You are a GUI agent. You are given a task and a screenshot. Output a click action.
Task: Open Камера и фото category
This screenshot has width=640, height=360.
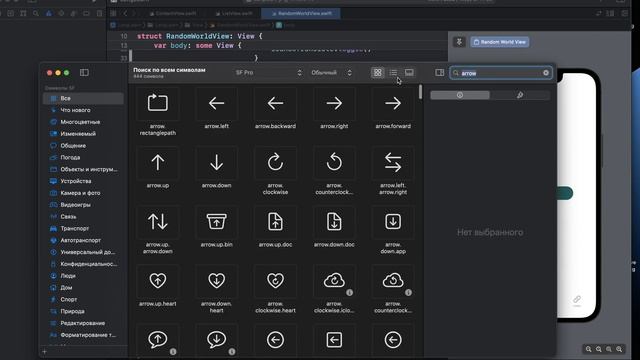click(83, 193)
